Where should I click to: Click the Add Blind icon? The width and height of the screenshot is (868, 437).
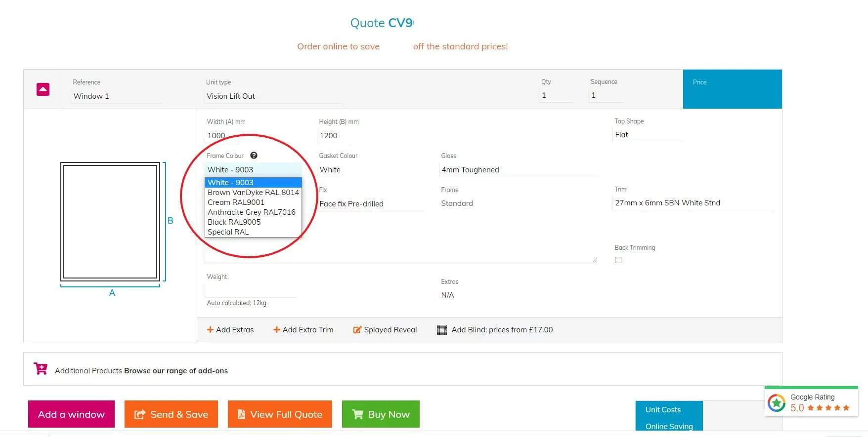442,330
